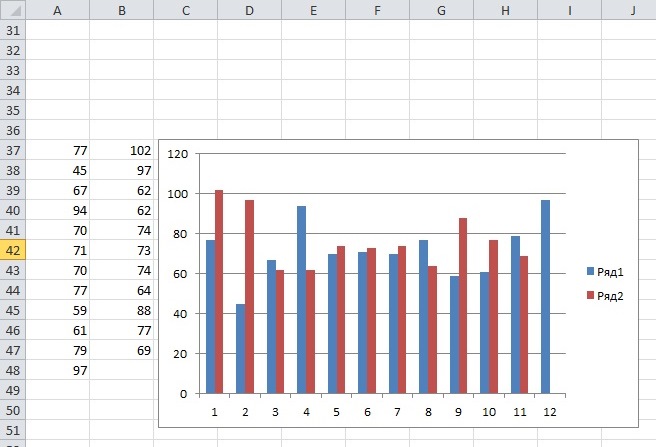The image size is (656, 447).
Task: Click cell A48 containing 97
Action: coord(58,370)
